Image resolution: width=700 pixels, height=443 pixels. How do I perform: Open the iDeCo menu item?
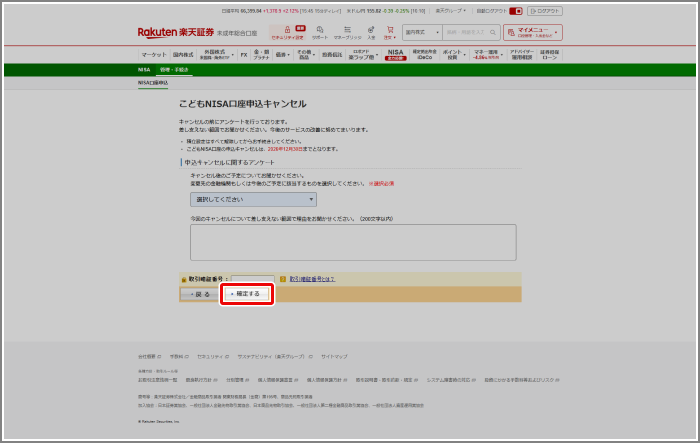coord(425,54)
